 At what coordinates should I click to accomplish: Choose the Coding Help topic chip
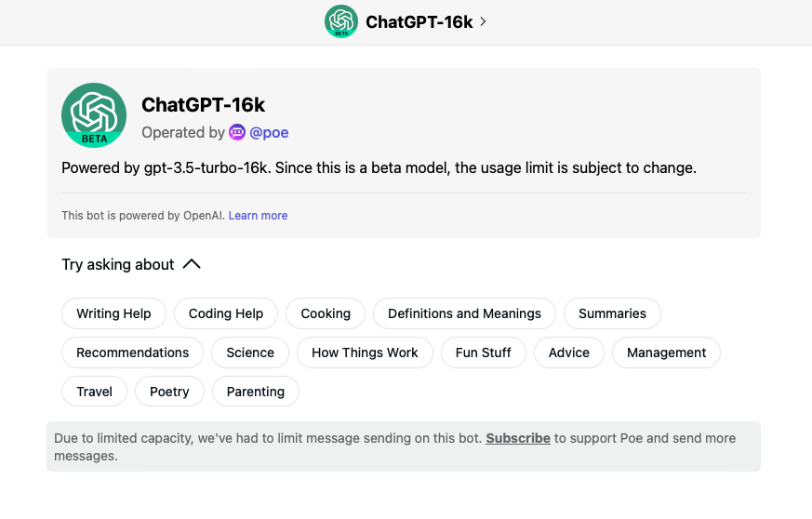pyautogui.click(x=226, y=313)
